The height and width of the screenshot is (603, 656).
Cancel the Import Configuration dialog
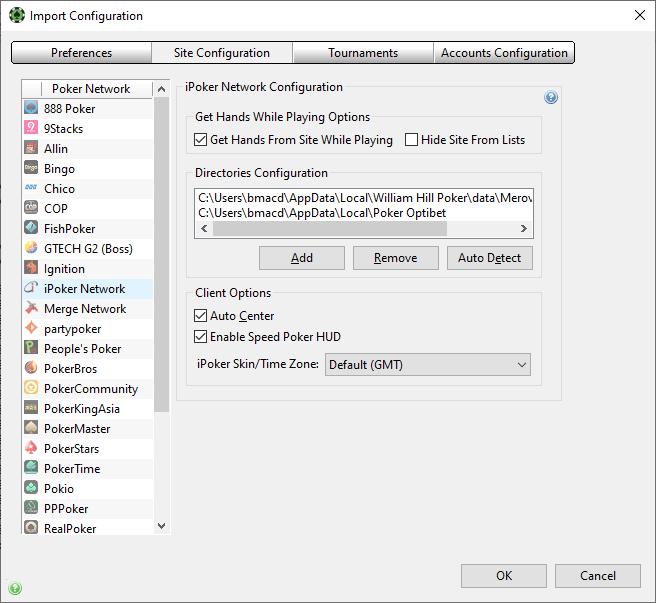tap(598, 576)
